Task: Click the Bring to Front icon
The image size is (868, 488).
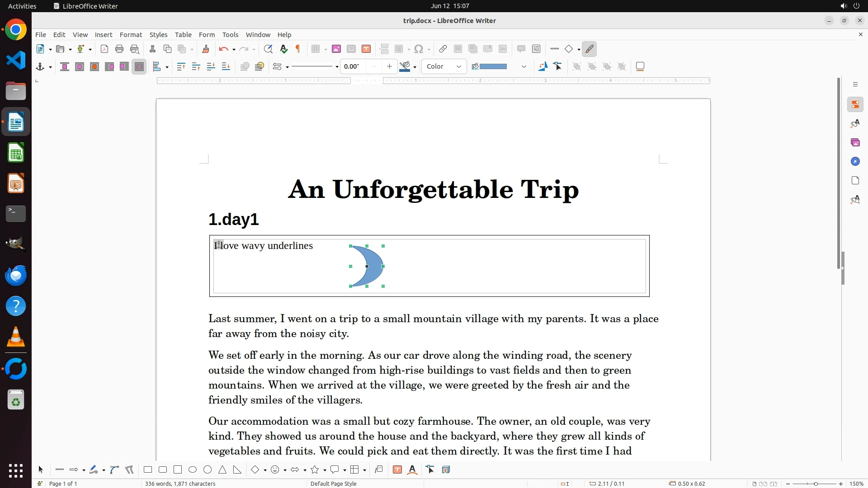Action: [181, 66]
